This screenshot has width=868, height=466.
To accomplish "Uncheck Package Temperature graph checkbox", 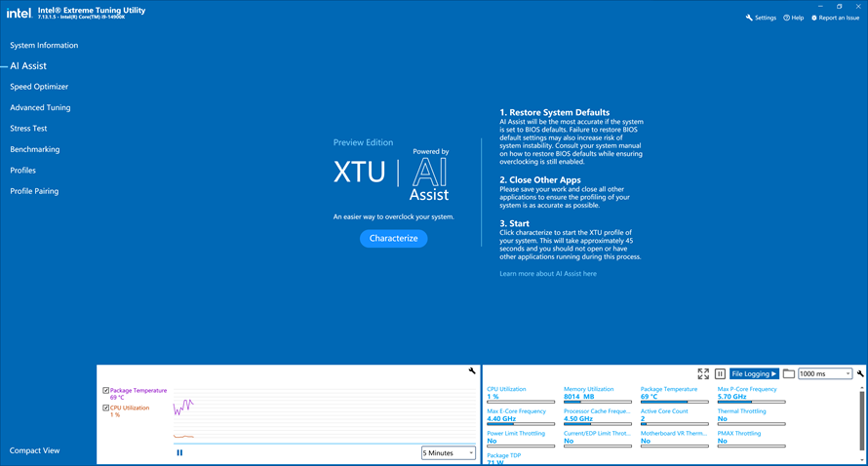I will coord(105,390).
